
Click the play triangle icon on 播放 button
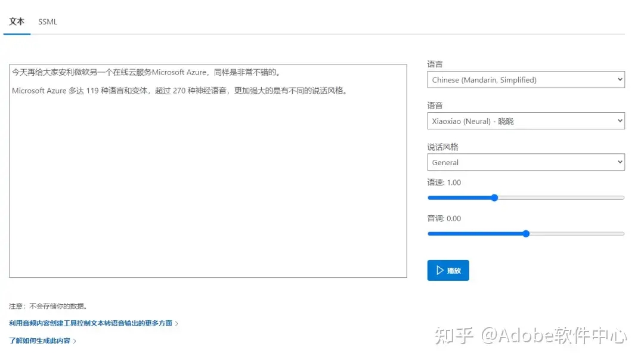[439, 270]
